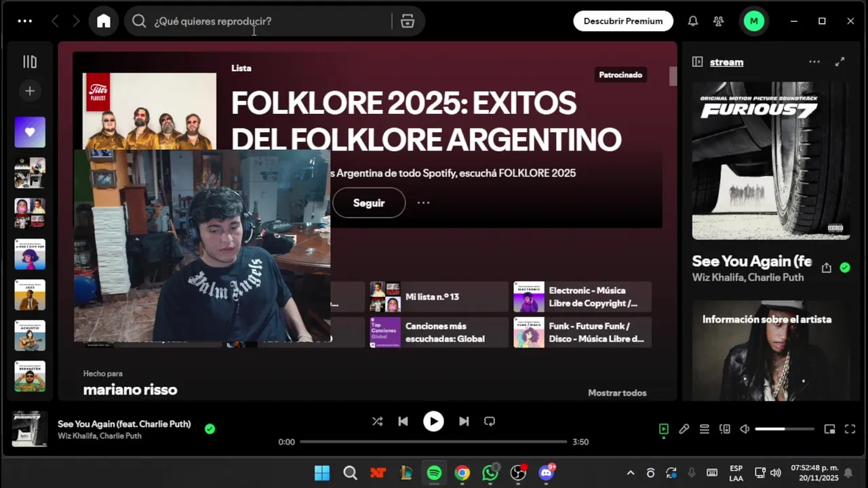Skip to next track
The image size is (868, 488).
pos(464,422)
